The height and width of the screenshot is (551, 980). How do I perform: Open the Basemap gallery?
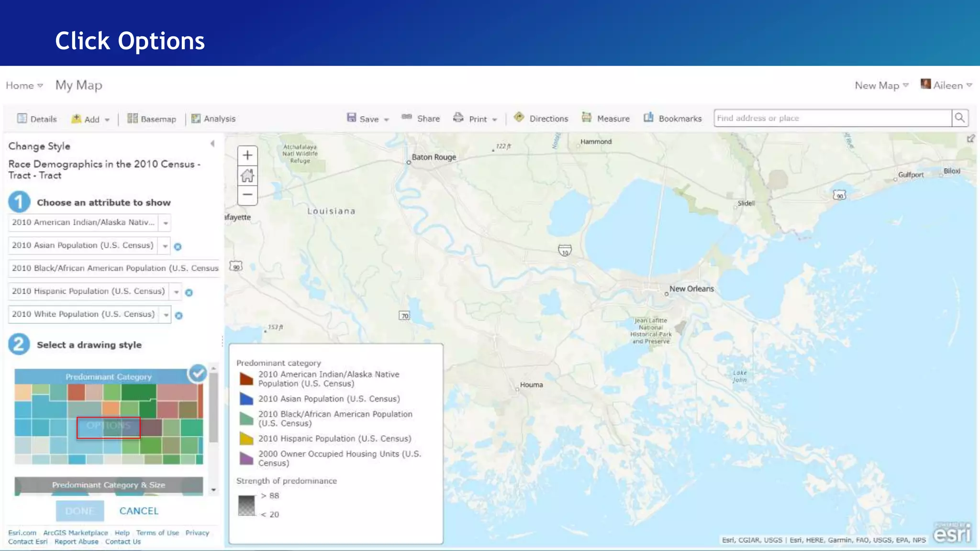152,119
